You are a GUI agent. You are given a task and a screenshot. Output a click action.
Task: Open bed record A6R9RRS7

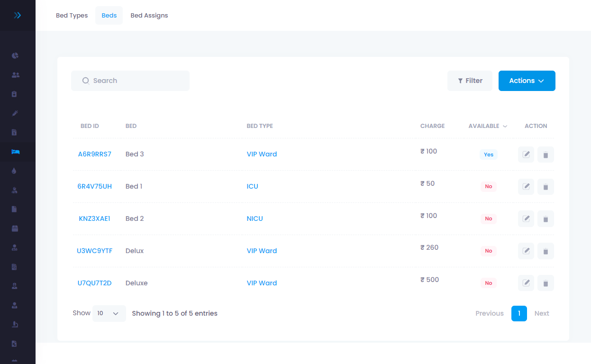(95, 154)
